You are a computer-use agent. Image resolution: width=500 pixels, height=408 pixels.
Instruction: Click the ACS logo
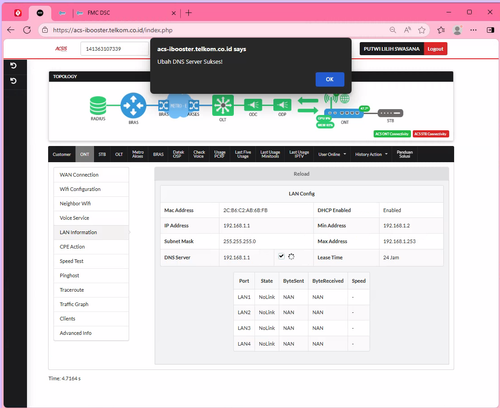coord(61,49)
